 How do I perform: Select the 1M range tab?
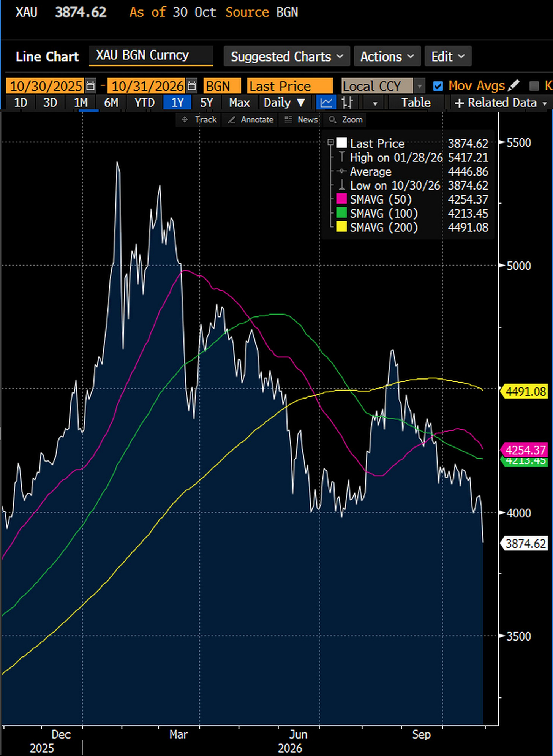pyautogui.click(x=81, y=103)
